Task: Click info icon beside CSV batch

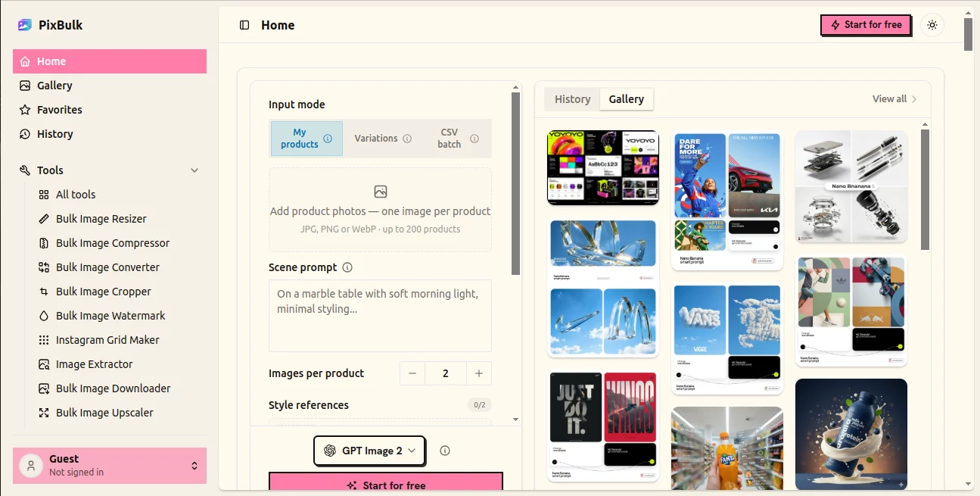Action: click(474, 139)
